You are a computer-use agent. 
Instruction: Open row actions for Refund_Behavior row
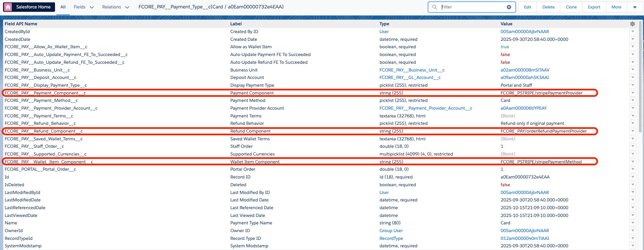point(633,123)
